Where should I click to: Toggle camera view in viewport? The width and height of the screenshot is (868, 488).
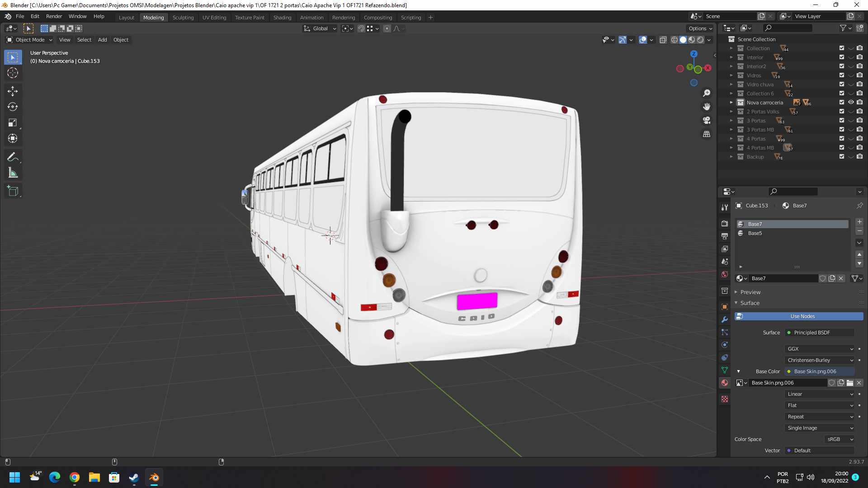pos(707,120)
